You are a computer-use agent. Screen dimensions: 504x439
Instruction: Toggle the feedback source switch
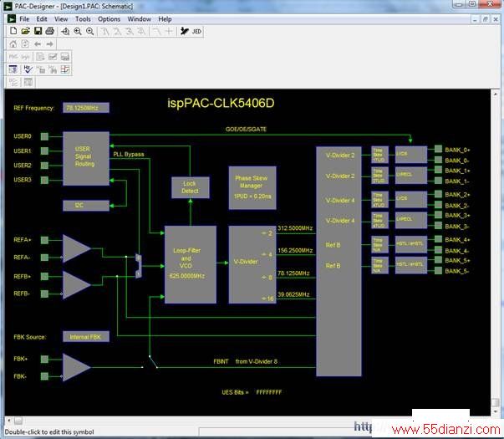(153, 362)
